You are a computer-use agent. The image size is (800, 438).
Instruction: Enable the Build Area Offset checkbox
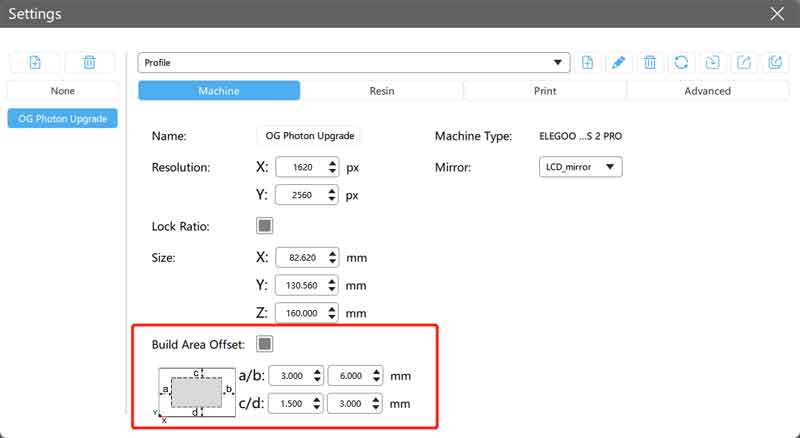point(265,344)
